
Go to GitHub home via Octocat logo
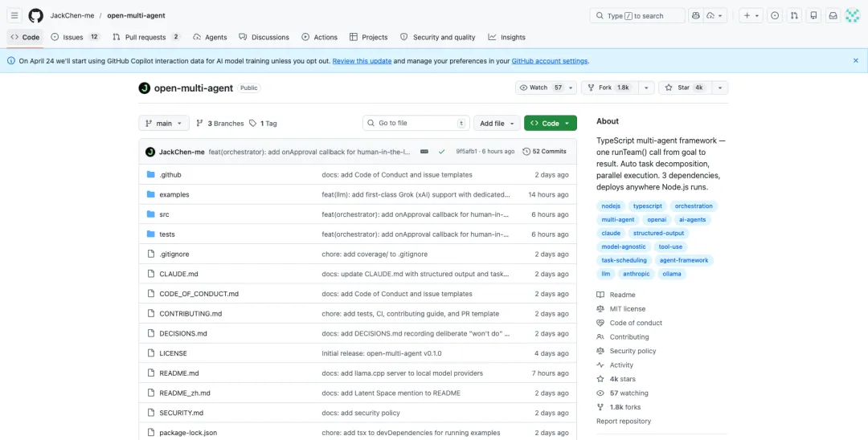(x=36, y=15)
